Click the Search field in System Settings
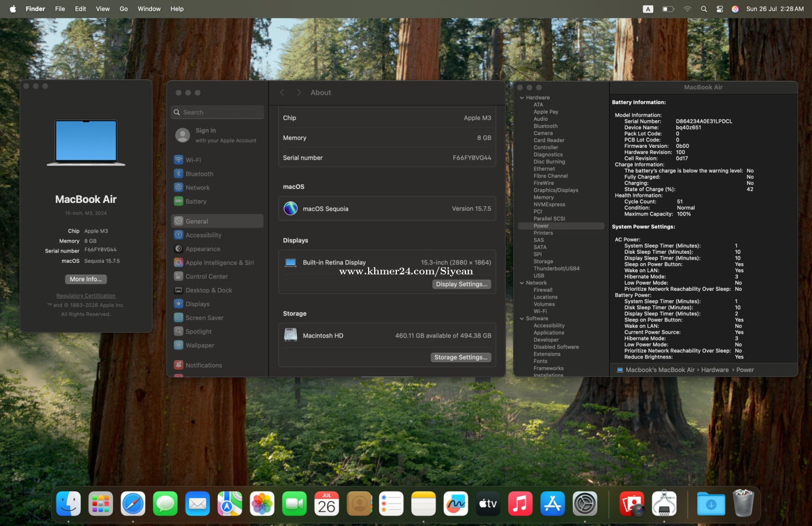Screen dimensions: 812x526 pos(218,112)
